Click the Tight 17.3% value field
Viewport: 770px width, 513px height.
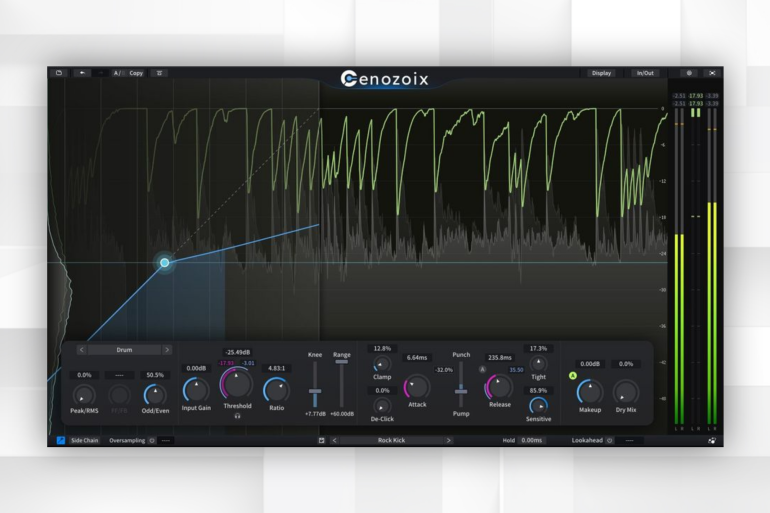point(538,349)
